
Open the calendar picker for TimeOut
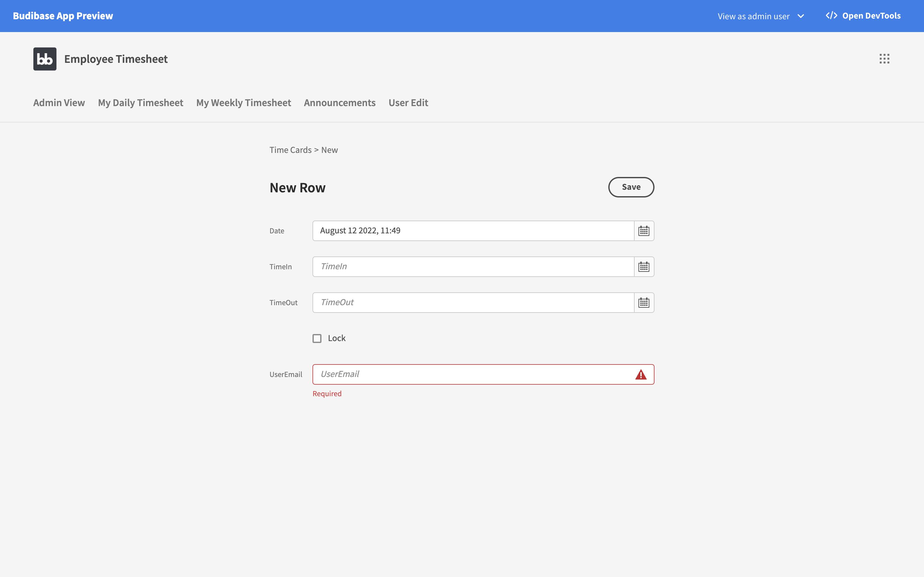point(644,302)
